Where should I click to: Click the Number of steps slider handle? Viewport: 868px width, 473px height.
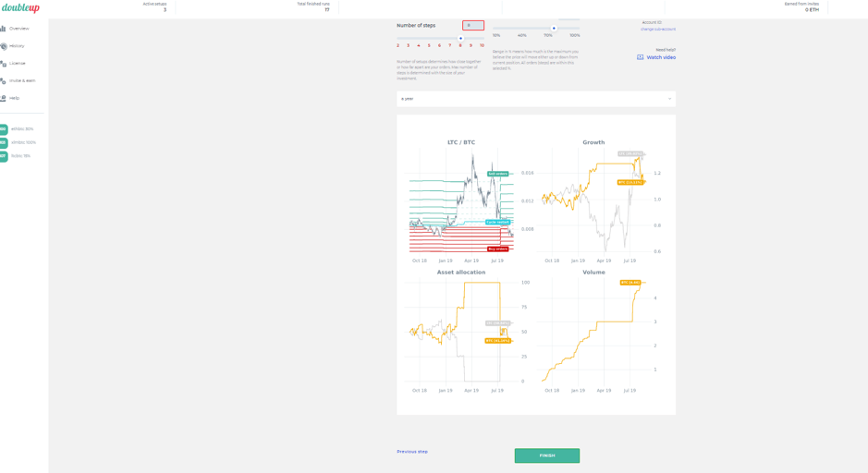460,39
